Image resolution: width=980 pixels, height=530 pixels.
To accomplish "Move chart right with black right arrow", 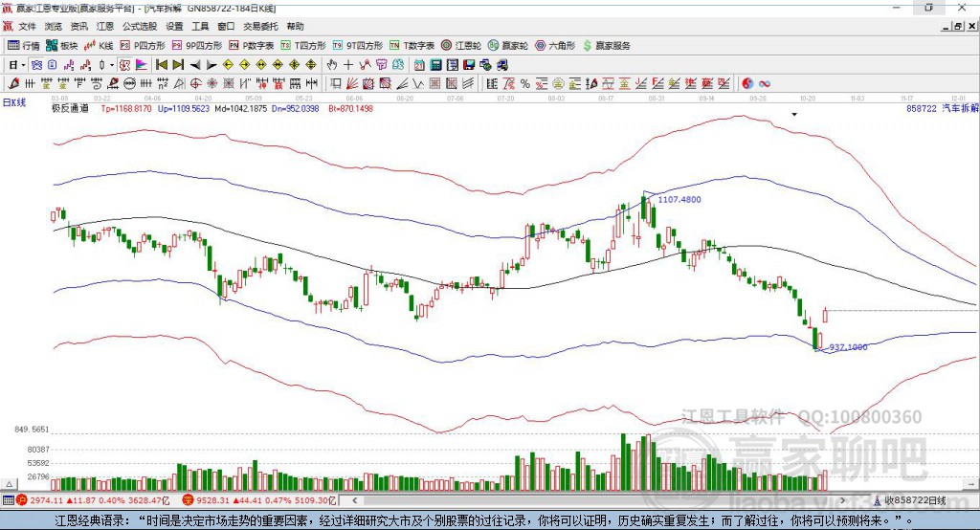I will click(x=212, y=64).
